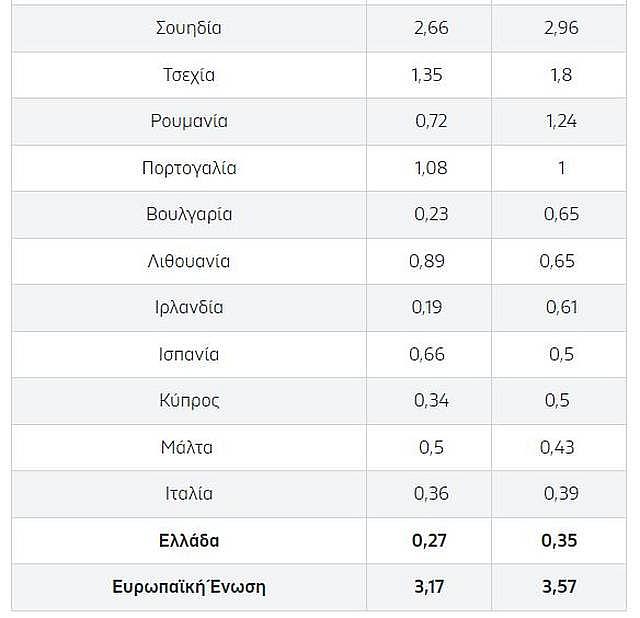Click the Ιρλανδία country name

point(189,307)
